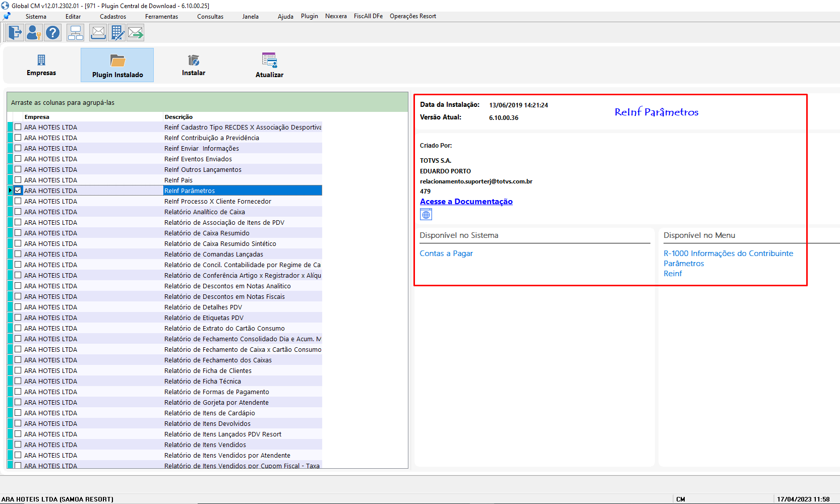Open the Instalar plugin section

194,65
